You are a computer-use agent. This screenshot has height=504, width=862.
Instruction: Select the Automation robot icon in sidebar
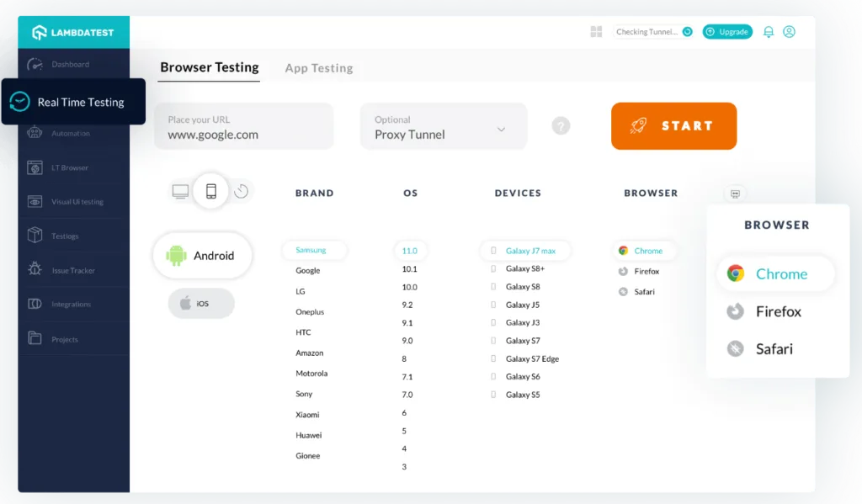point(35,133)
